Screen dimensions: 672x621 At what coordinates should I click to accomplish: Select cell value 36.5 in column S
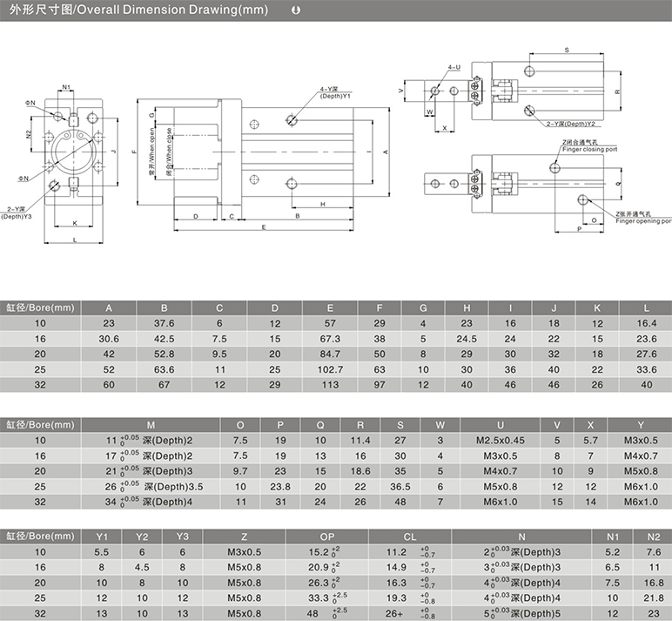coord(400,487)
